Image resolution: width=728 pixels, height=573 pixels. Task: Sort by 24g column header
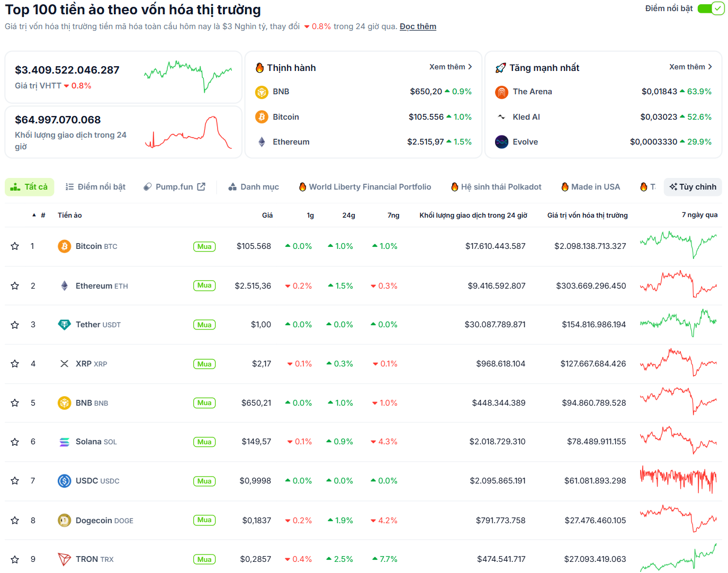(349, 215)
